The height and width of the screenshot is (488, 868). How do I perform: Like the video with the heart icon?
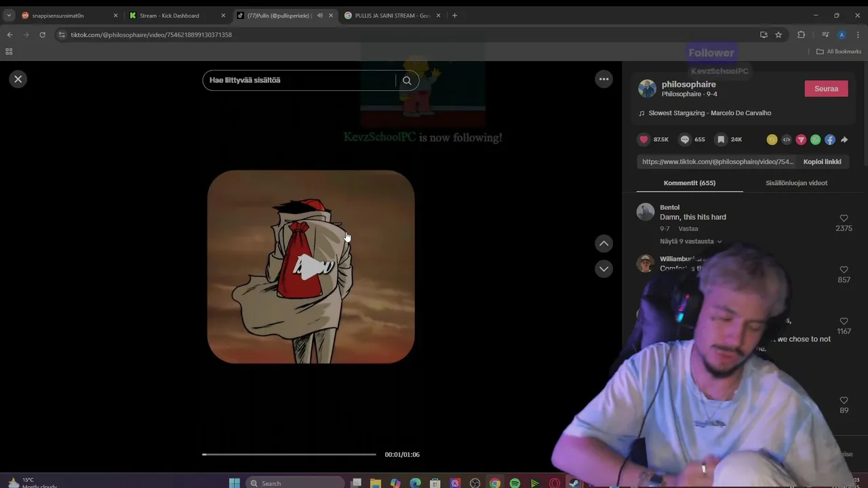(644, 140)
